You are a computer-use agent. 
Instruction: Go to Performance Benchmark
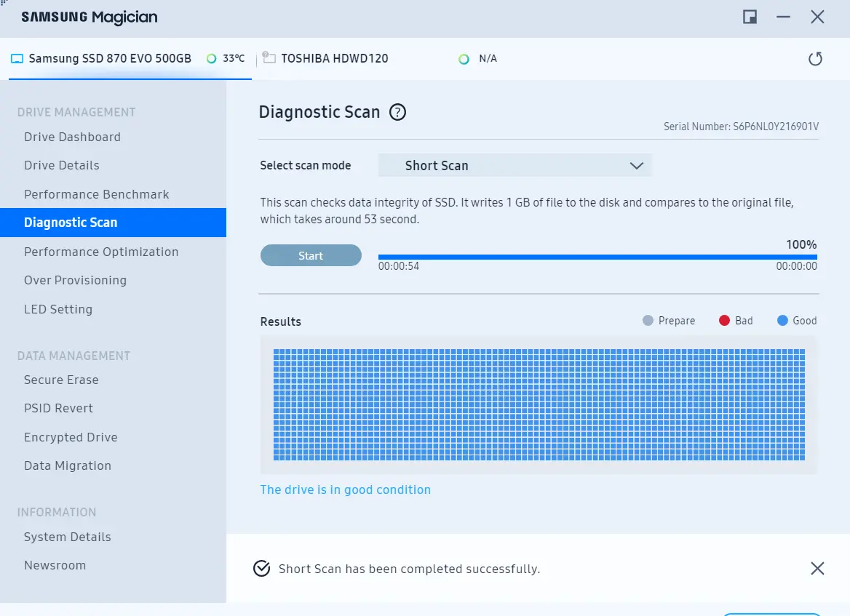click(97, 194)
